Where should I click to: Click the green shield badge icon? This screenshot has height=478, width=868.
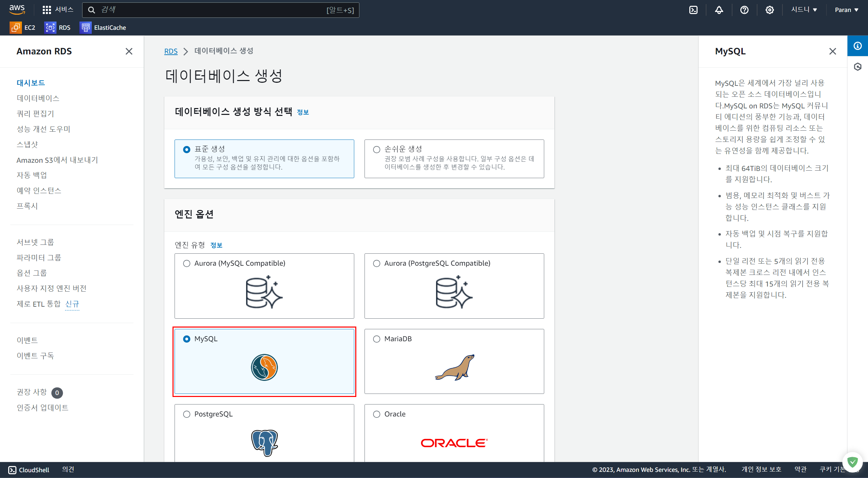click(x=853, y=462)
